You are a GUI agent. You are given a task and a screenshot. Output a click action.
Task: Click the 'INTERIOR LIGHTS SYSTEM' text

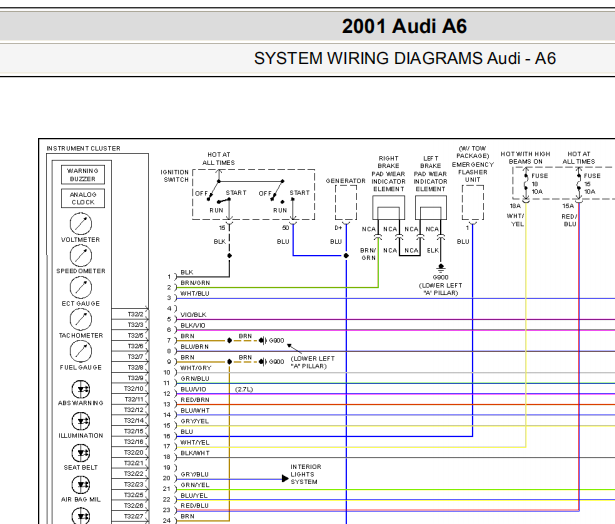(306, 474)
